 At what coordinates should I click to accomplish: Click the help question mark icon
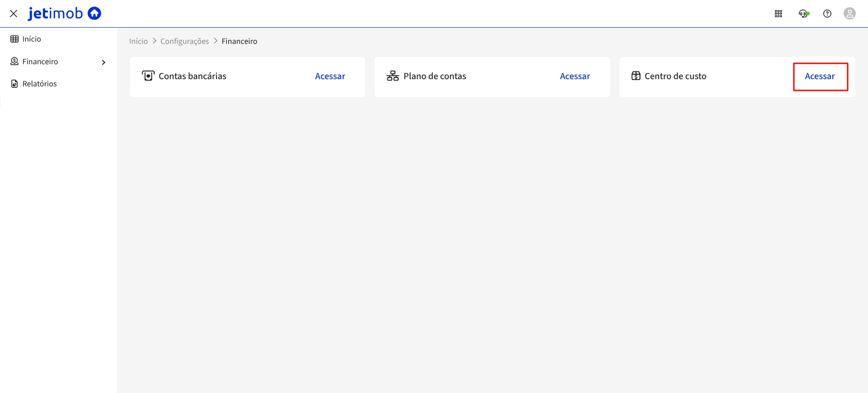tap(827, 14)
